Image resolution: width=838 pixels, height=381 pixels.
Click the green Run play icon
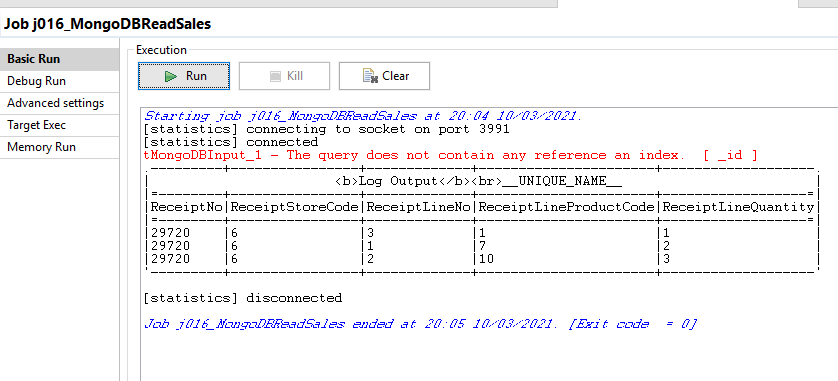tap(171, 76)
